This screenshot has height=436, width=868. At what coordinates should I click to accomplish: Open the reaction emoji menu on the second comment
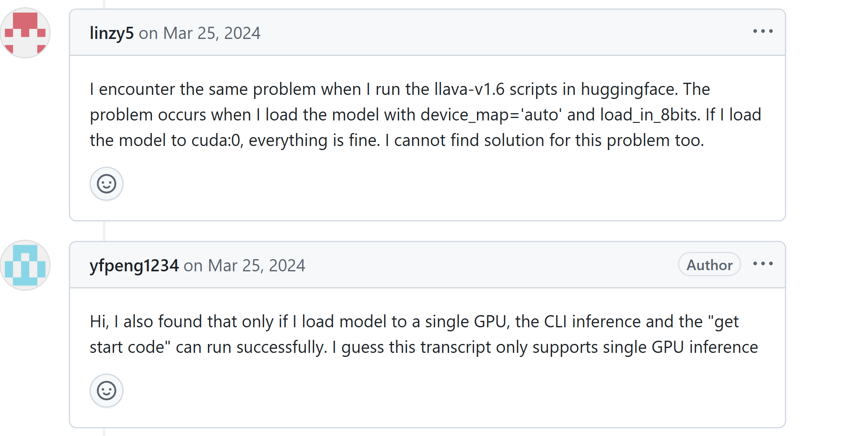[106, 391]
